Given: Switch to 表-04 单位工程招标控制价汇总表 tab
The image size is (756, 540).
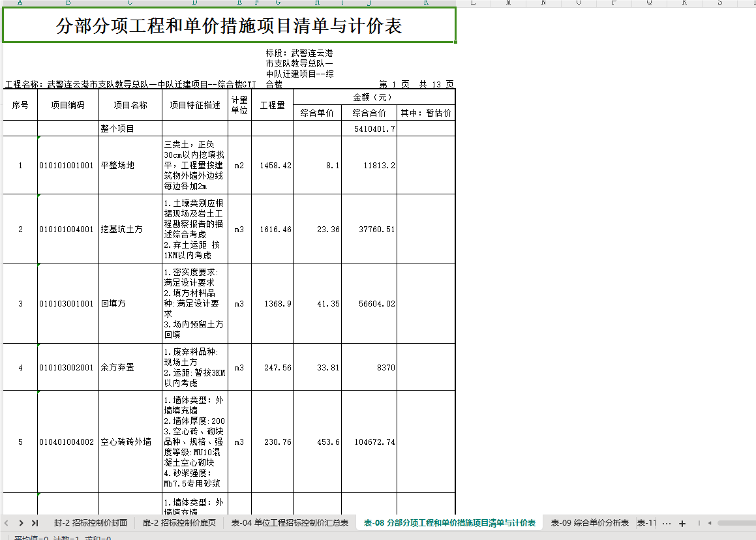Looking at the screenshot, I should (290, 523).
